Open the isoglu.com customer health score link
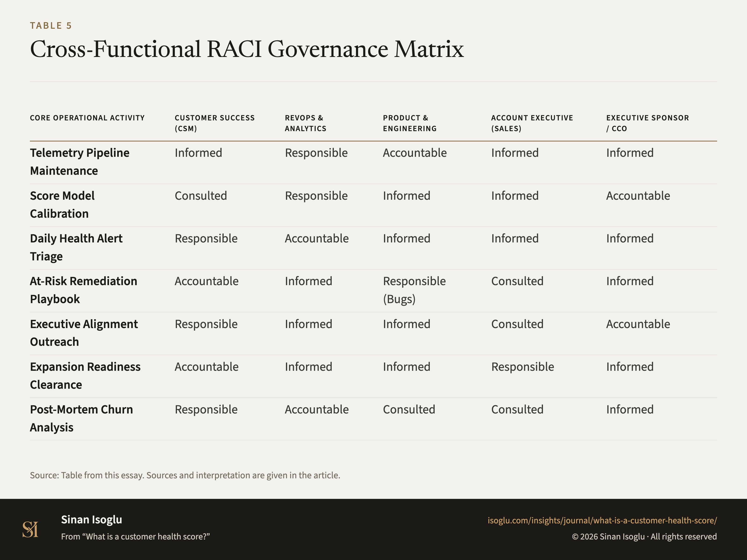 [602, 521]
